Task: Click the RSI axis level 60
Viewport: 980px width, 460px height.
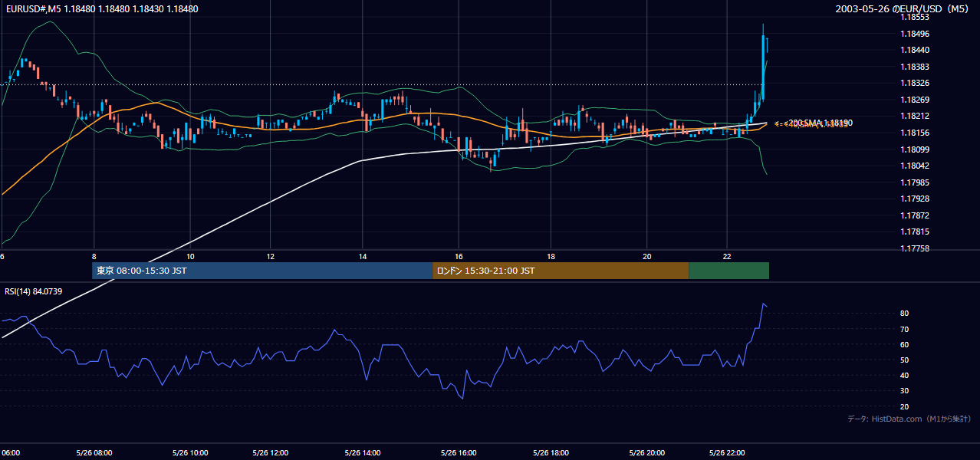Action: (904, 344)
